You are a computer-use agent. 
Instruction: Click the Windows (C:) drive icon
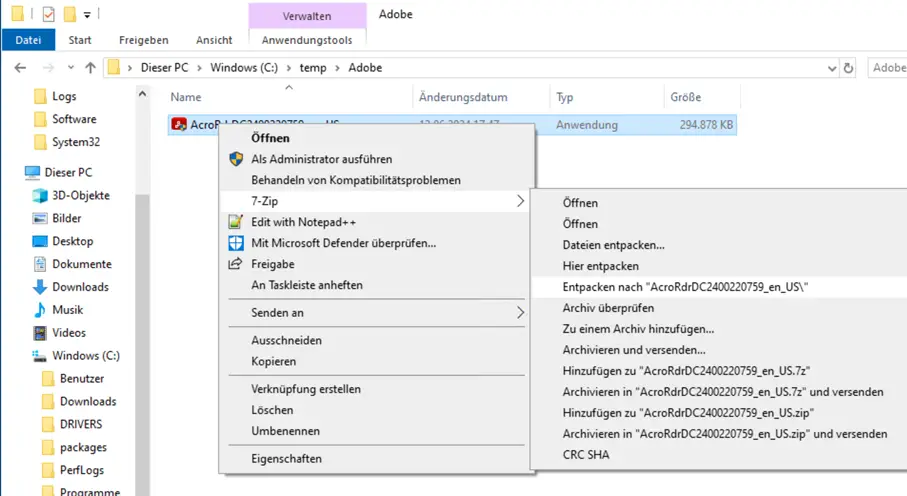[x=39, y=356]
